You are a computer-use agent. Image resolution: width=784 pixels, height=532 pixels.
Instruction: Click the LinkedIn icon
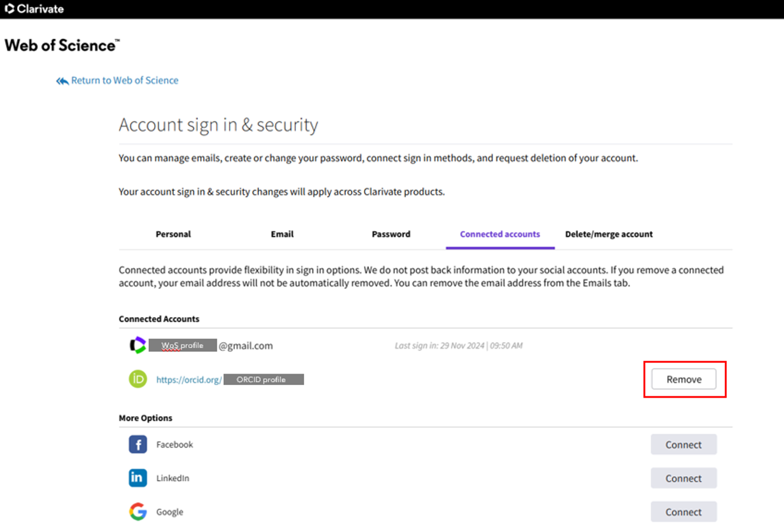(x=137, y=478)
